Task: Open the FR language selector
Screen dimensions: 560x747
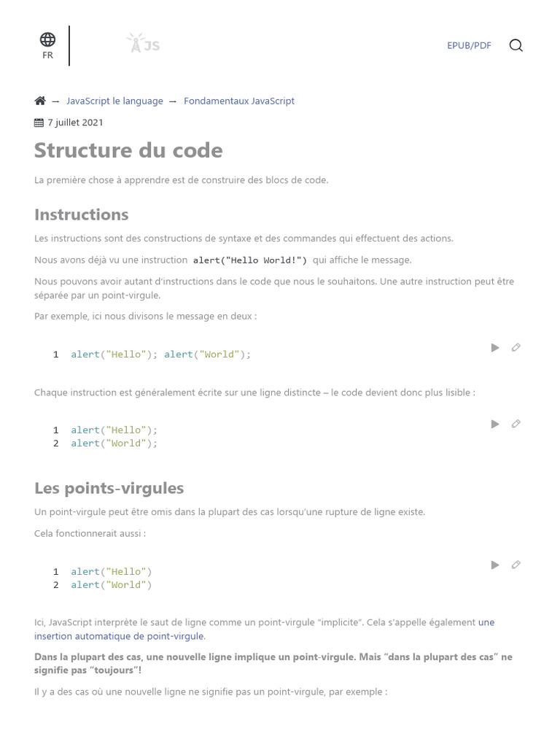Action: (x=47, y=55)
